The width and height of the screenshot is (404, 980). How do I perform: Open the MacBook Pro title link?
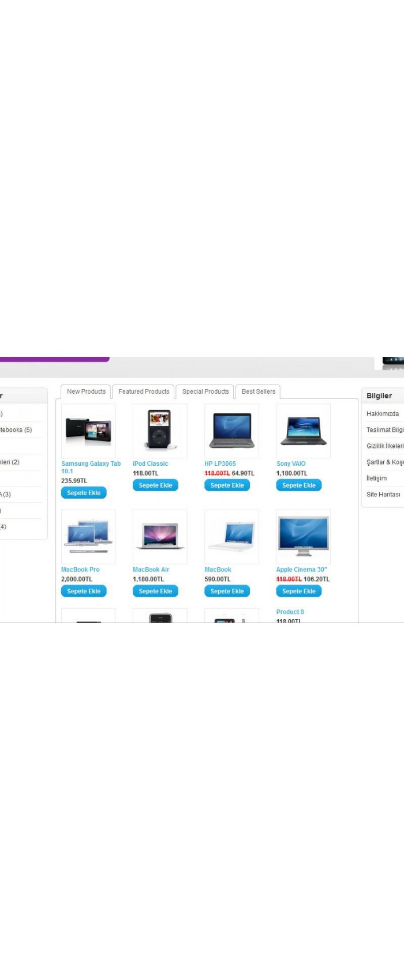tap(80, 570)
